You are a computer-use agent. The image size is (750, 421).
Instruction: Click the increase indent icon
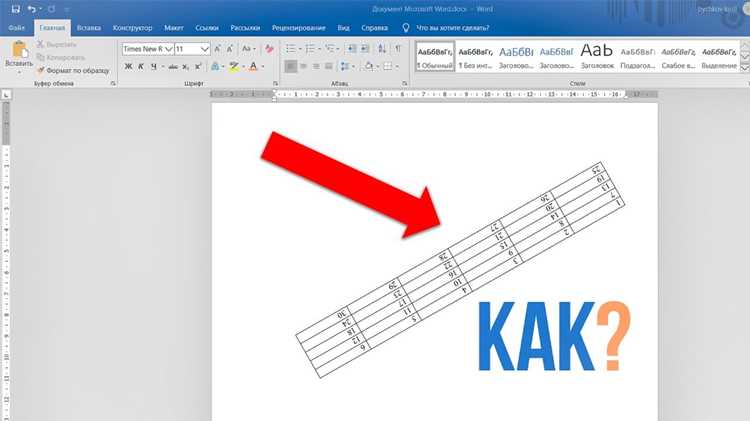(364, 49)
